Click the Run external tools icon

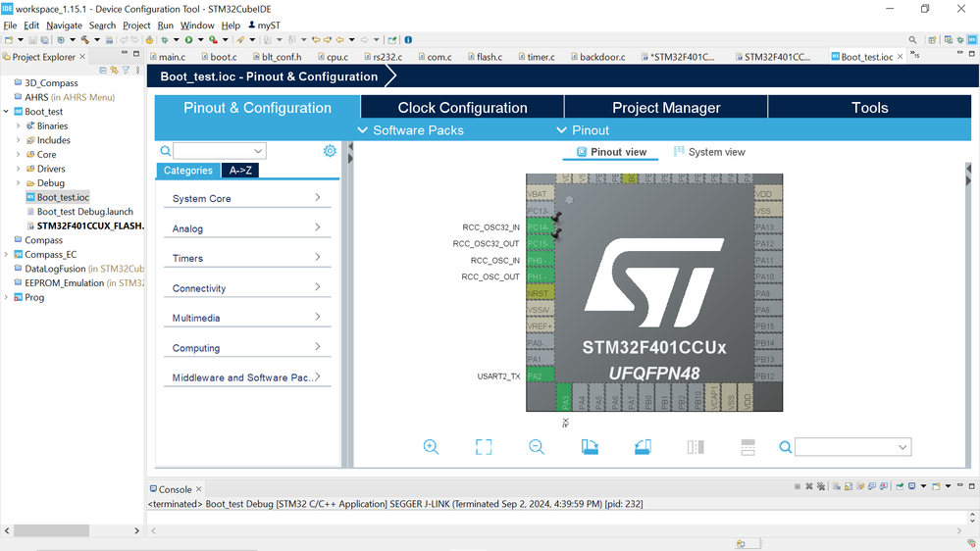point(213,39)
